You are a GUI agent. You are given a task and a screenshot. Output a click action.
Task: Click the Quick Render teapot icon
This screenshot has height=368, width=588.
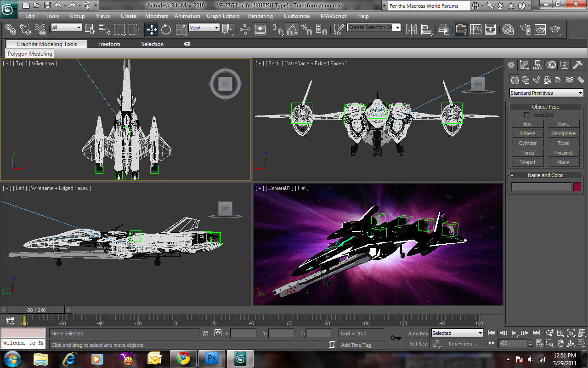tap(555, 29)
